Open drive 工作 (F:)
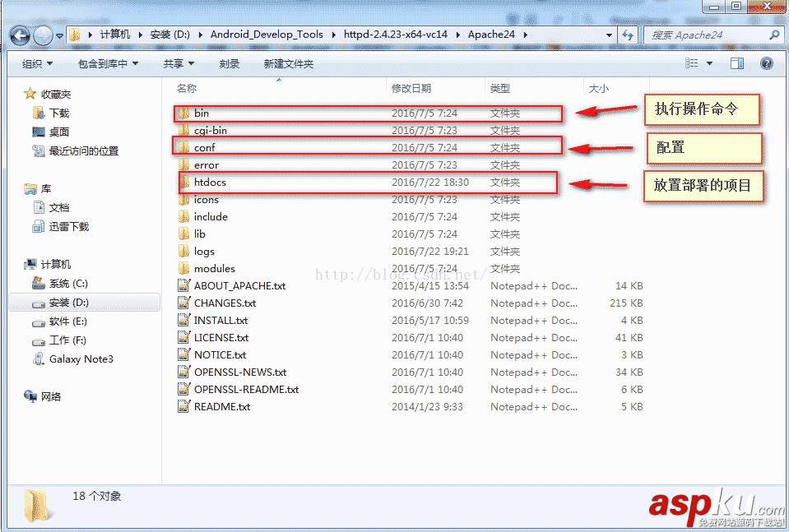The height and width of the screenshot is (532, 789). coord(67,340)
